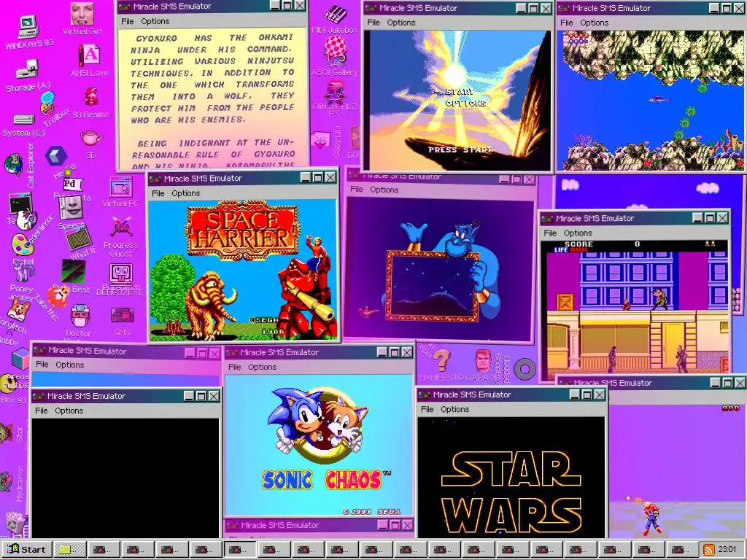This screenshot has height=560, width=747.
Task: Open File menu in genie window
Action: click(357, 190)
